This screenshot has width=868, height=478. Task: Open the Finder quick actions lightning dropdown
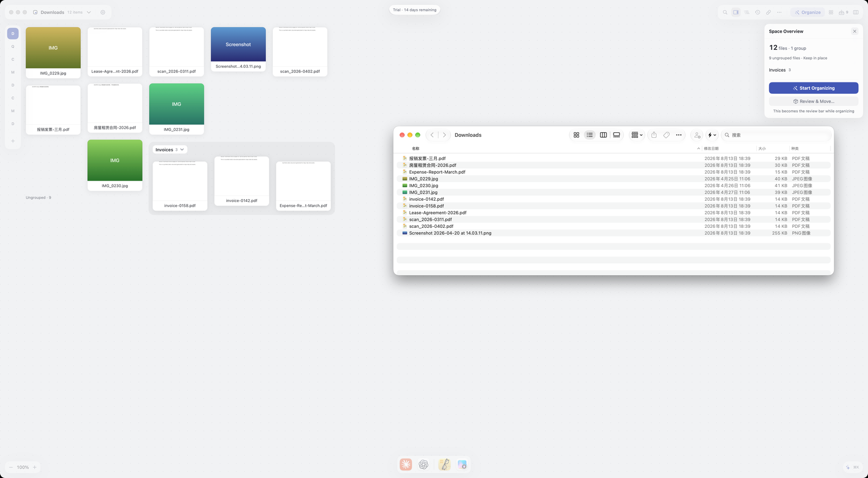tap(712, 135)
